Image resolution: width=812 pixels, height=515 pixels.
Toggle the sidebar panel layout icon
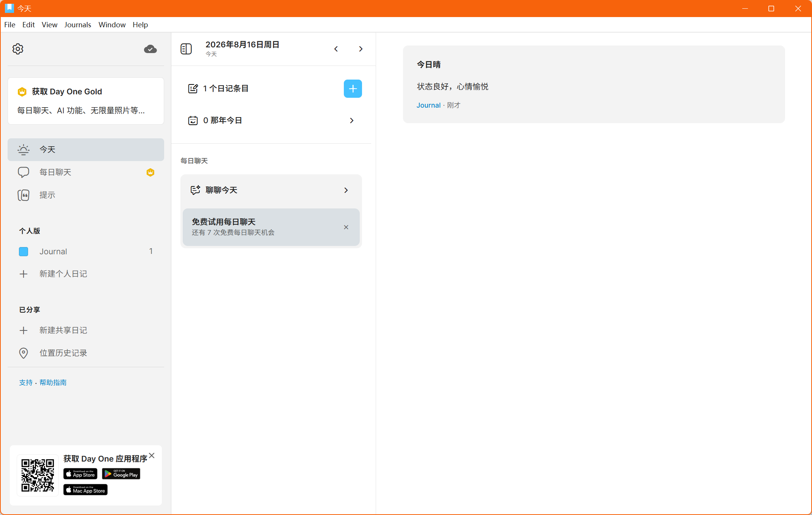[x=186, y=49]
